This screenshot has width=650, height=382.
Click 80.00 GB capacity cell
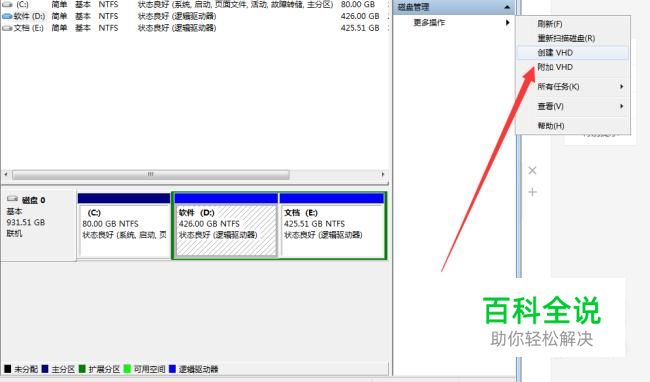point(358,5)
